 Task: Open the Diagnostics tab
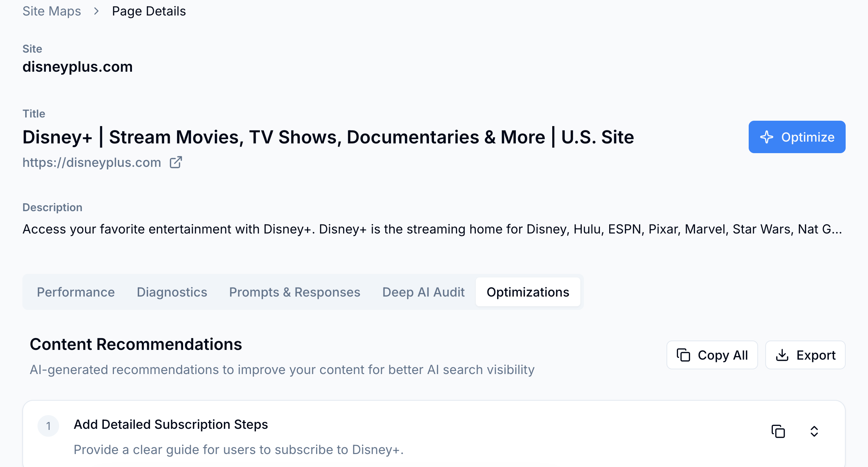pos(172,292)
